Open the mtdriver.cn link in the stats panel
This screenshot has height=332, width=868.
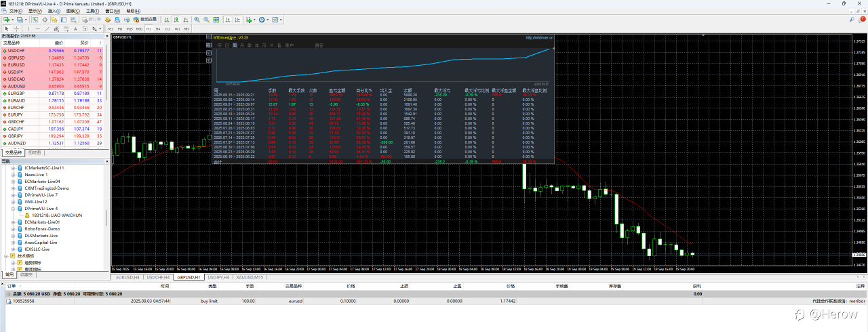tap(540, 38)
